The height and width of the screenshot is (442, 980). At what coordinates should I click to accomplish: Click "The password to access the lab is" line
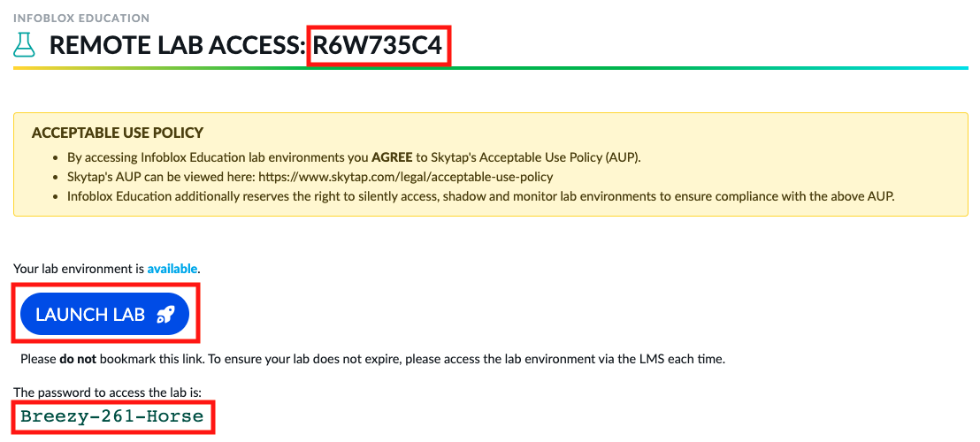pyautogui.click(x=108, y=392)
